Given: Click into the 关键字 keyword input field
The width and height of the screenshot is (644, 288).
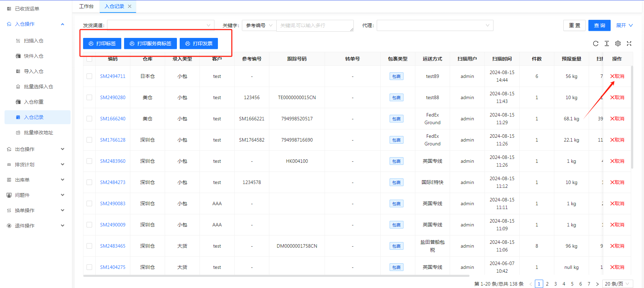Looking at the screenshot, I should pos(315,25).
